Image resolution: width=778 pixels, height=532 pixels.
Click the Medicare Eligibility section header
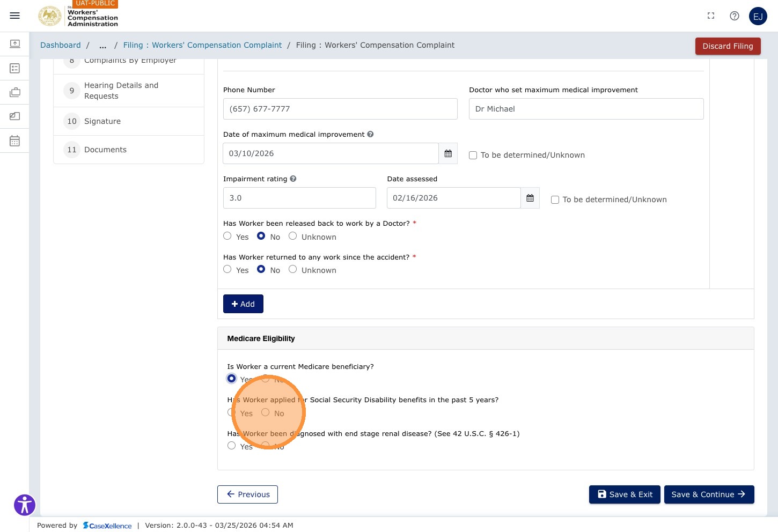point(486,338)
